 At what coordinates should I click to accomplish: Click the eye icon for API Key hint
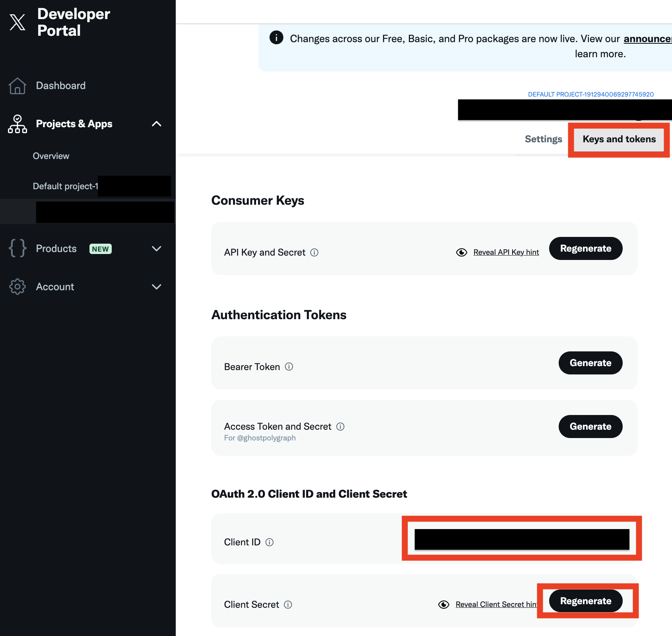coord(462,252)
